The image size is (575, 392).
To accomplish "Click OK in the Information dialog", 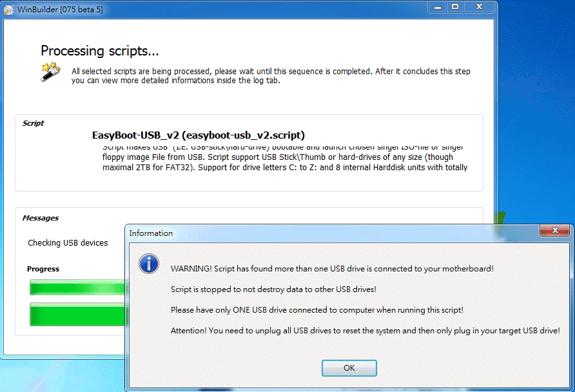I will coord(349,367).
